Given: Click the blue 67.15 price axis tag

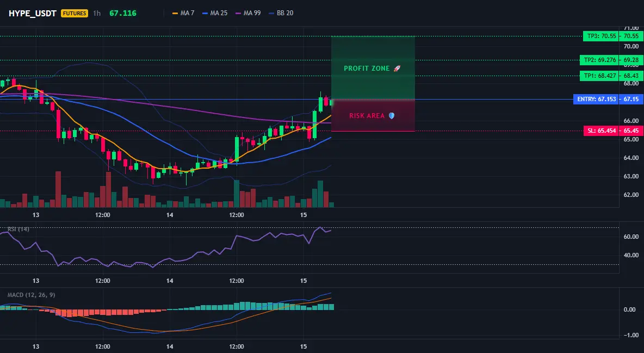Looking at the screenshot, I should [x=631, y=100].
